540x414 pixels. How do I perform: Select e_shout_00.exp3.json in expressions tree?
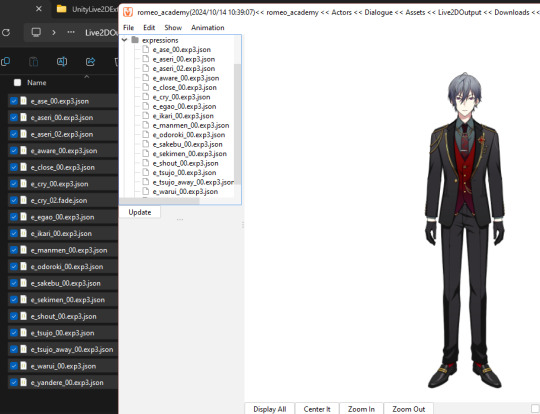coord(185,163)
